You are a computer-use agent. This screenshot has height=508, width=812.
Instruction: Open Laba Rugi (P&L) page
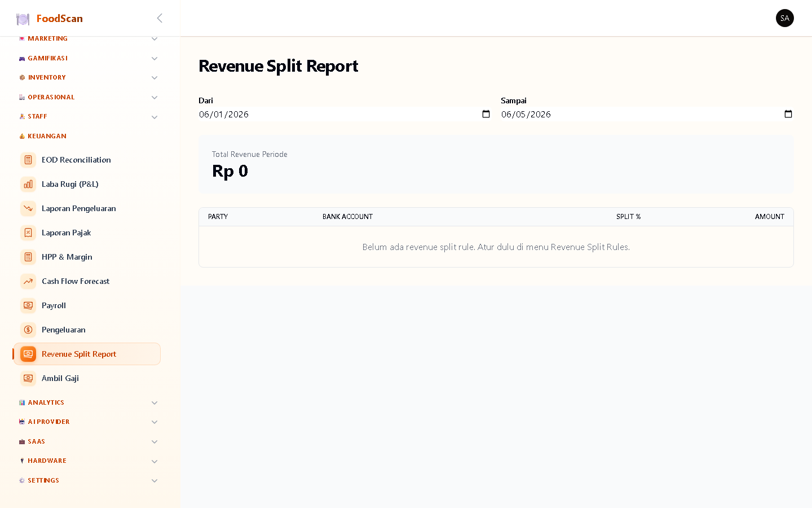(87, 184)
